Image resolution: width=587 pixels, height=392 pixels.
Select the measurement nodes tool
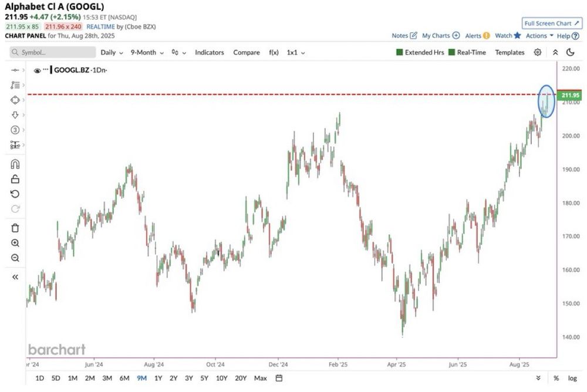coord(15,145)
